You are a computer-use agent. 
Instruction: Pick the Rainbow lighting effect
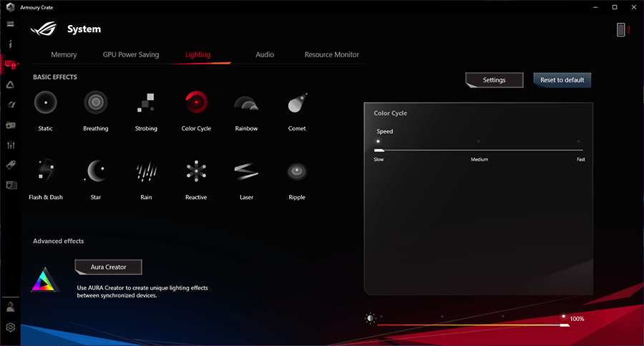246,103
